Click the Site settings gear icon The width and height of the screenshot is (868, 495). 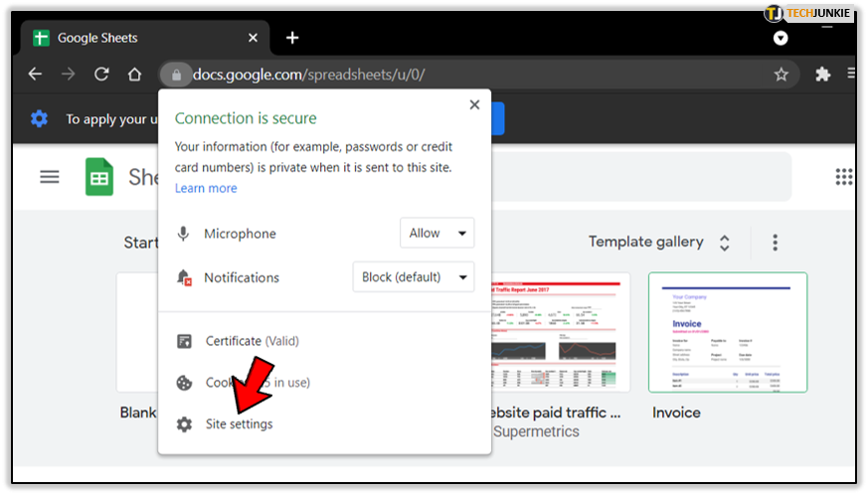point(184,424)
